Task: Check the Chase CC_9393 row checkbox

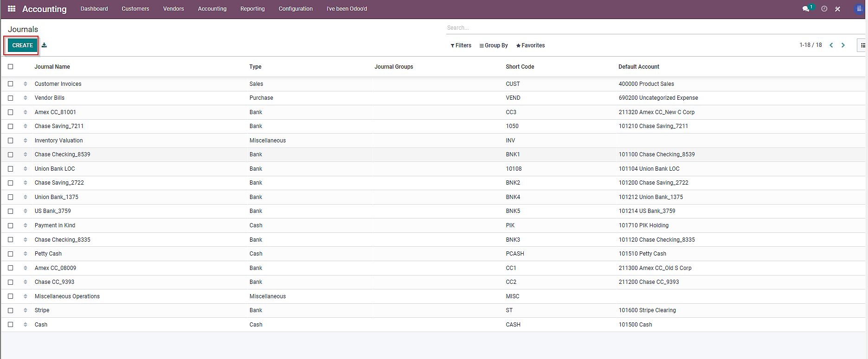Action: tap(11, 282)
